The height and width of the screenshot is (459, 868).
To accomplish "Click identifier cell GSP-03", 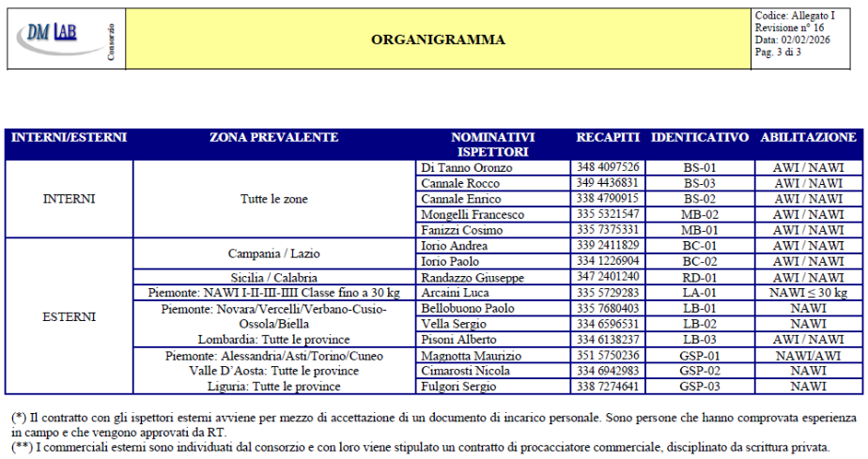I will point(699,386).
